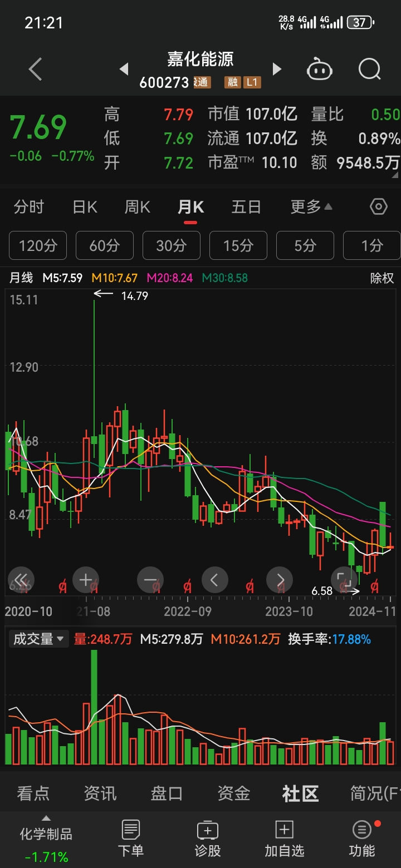Open the 资金 capital flow tab
The image size is (401, 868).
click(234, 793)
